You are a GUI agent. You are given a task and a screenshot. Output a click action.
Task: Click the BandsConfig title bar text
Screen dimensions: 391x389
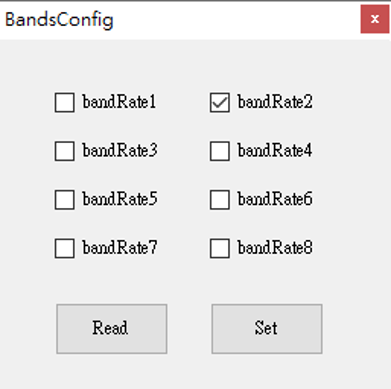point(59,20)
